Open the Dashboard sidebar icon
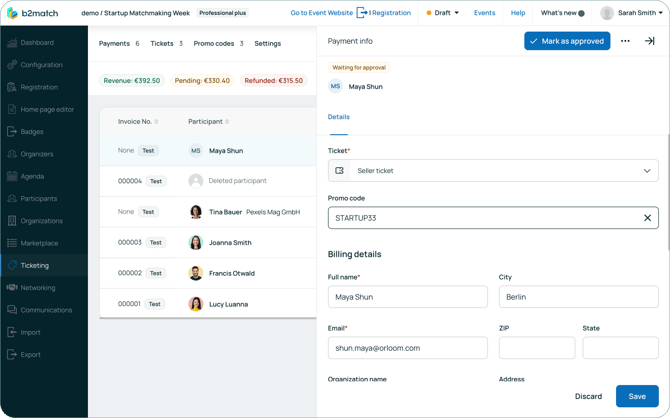Image resolution: width=670 pixels, height=418 pixels. point(12,43)
